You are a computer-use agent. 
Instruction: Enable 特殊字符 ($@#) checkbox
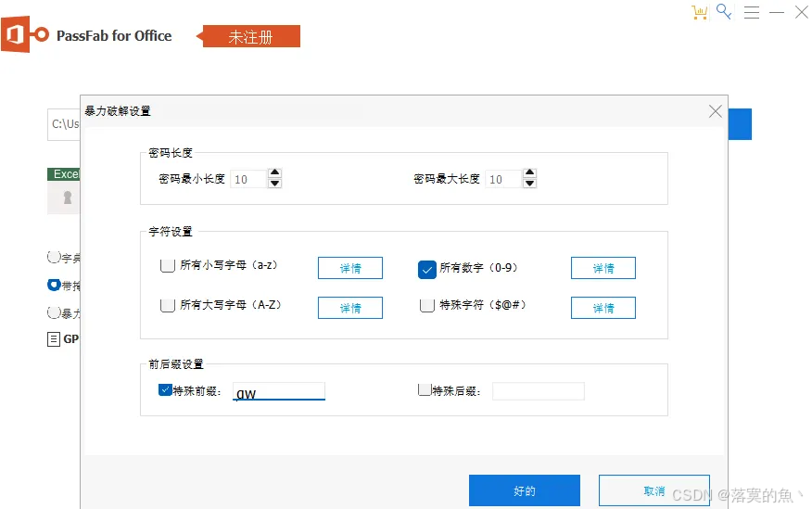[426, 306]
